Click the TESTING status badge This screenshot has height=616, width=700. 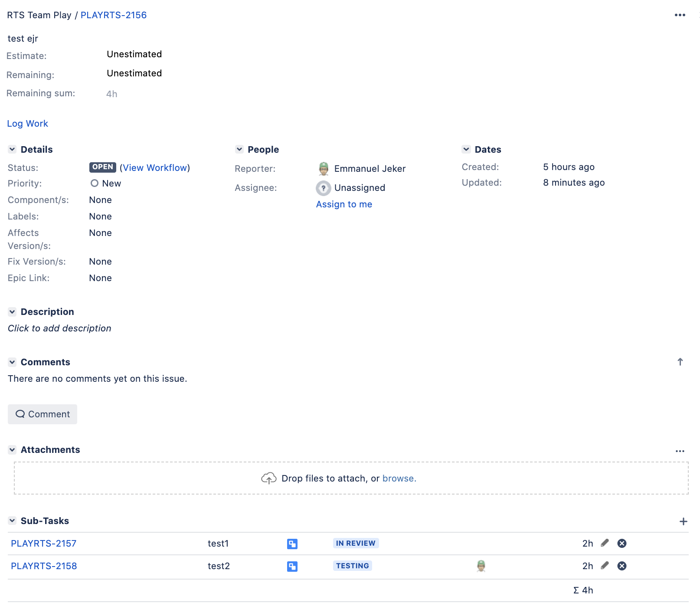(353, 566)
